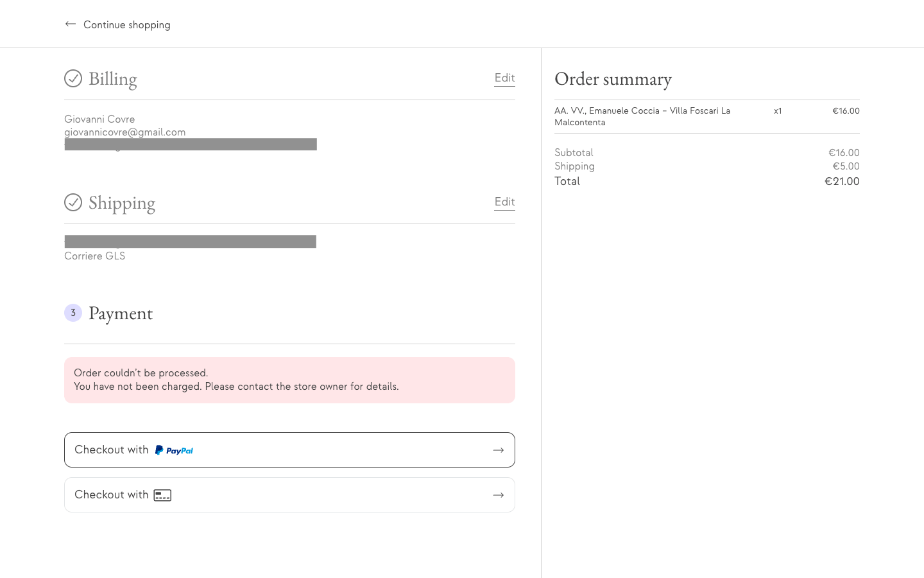The image size is (924, 578).
Task: Click the Corriere GLS shipping method text
Action: click(95, 256)
